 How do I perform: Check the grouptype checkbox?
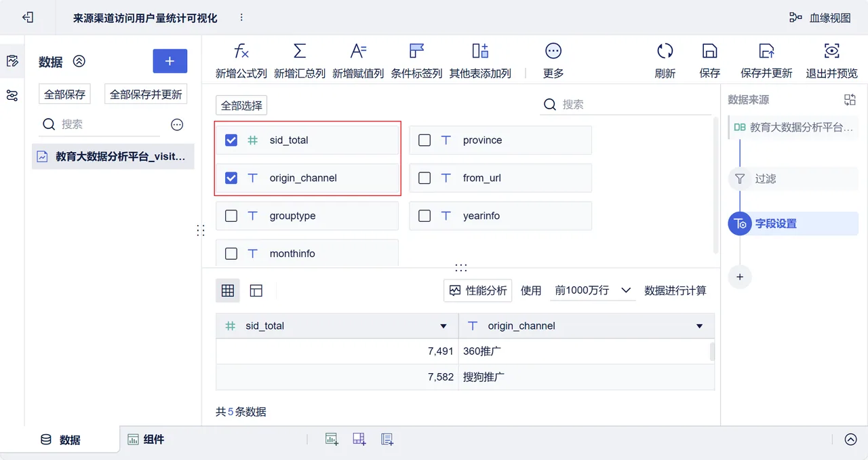point(231,216)
